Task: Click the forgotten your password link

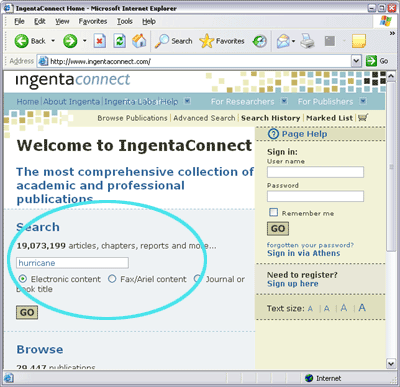Action: coord(310,245)
